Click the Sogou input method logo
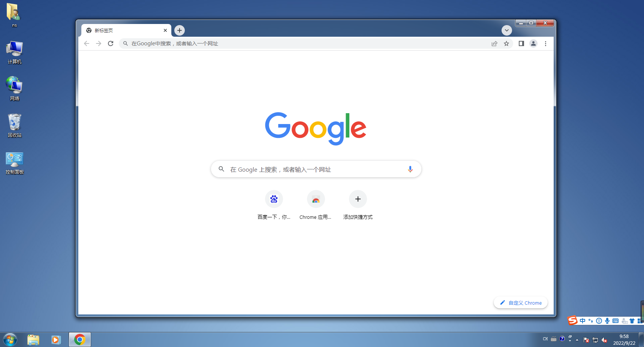 pos(572,320)
